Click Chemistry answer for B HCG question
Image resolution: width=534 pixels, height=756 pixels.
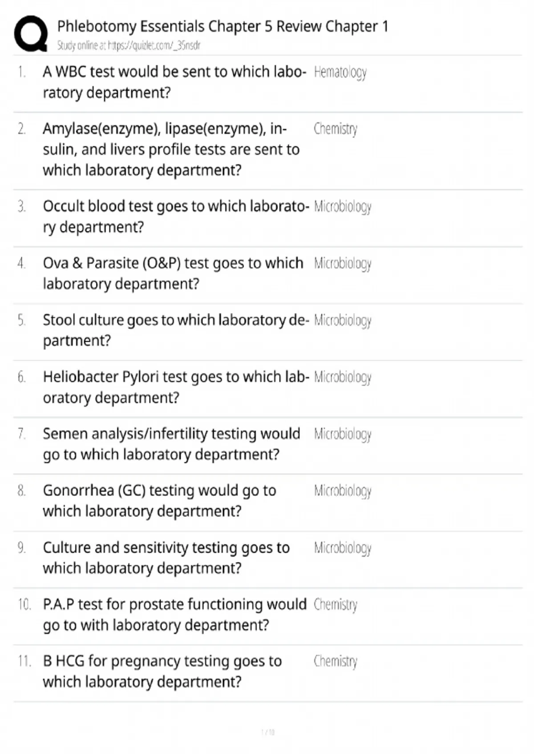[336, 661]
